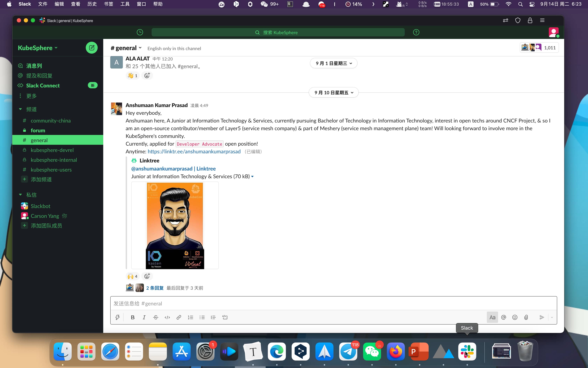Open the 9月10日星期五 date dropdown
The height and width of the screenshot is (368, 588).
pyautogui.click(x=334, y=93)
